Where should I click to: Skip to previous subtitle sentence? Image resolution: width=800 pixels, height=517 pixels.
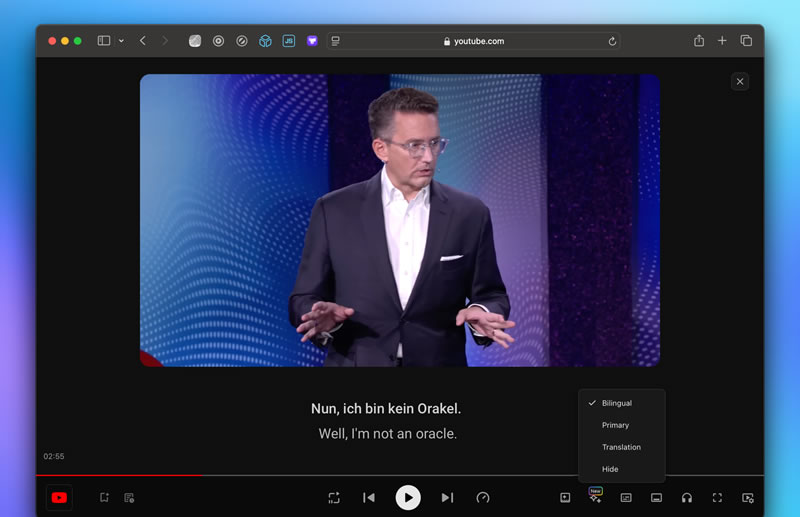(x=369, y=498)
